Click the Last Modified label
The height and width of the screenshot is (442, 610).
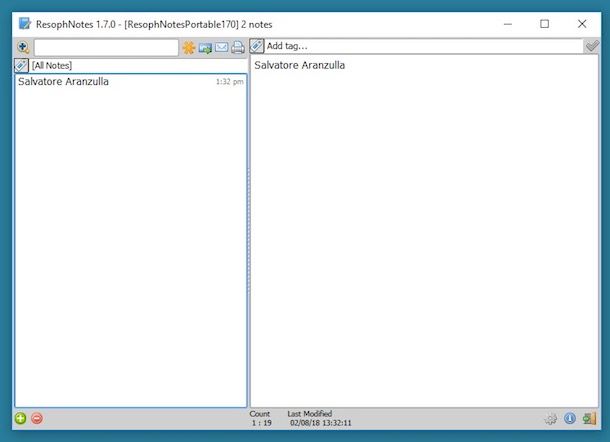310,414
